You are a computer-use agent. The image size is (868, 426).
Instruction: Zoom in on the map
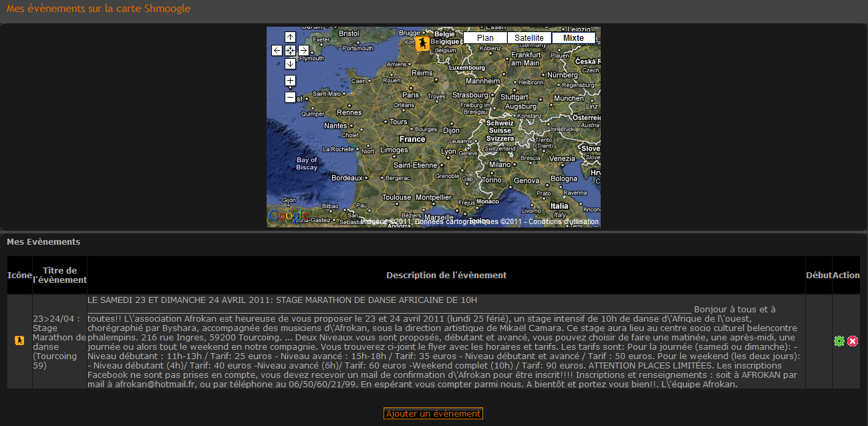[290, 81]
